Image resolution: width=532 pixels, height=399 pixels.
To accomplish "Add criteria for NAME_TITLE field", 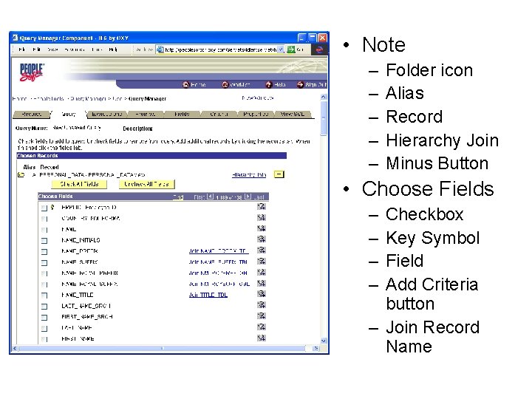I will point(262,294).
